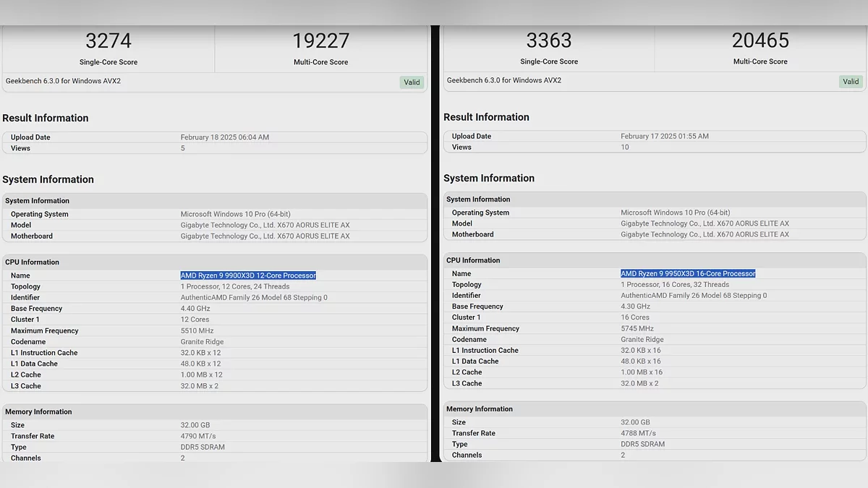Click the left memory Type value DDR5 SDRAM
The image size is (868, 488).
pos(203,447)
